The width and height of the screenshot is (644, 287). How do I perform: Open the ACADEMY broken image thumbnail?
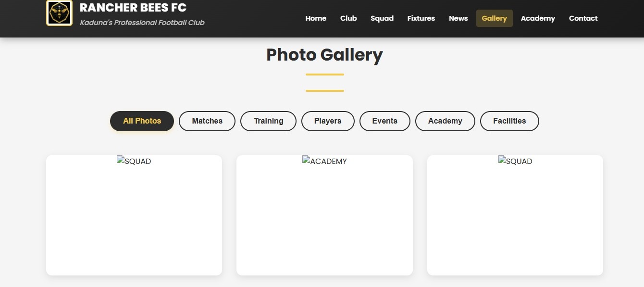click(x=324, y=161)
